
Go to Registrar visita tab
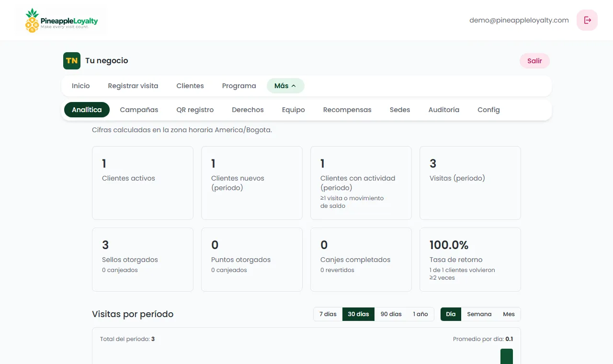click(133, 86)
